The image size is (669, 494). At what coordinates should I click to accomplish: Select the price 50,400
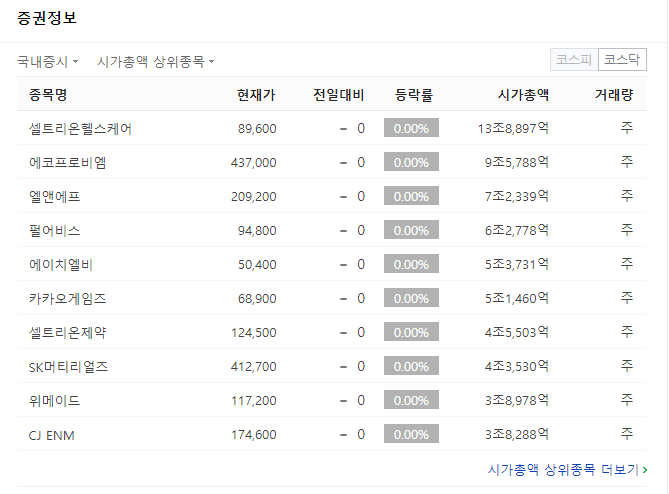257,264
